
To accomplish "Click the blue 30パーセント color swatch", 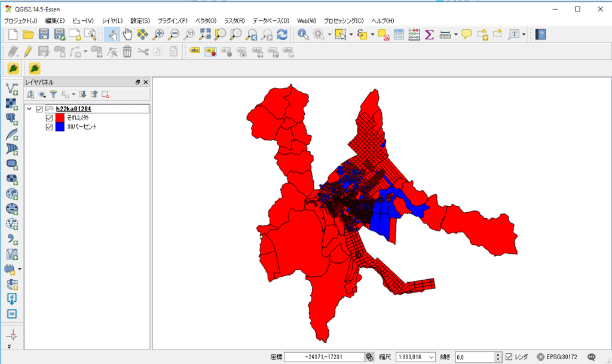I will [60, 127].
